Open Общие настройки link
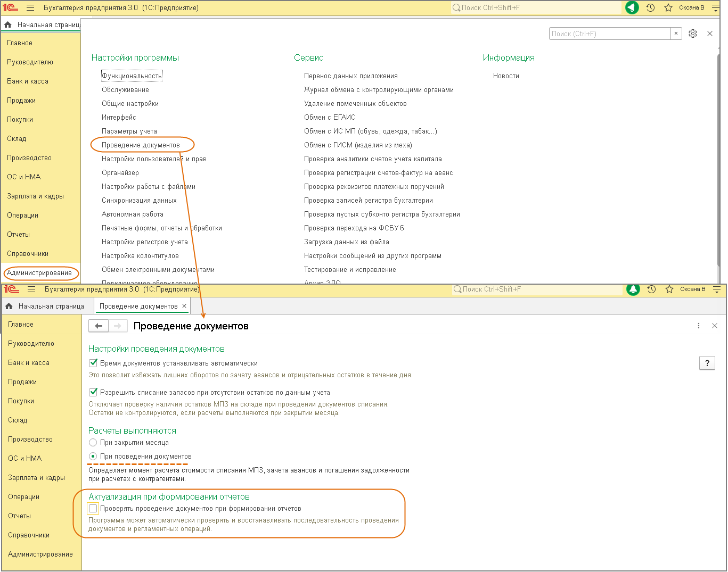Image resolution: width=728 pixels, height=572 pixels. [x=130, y=104]
